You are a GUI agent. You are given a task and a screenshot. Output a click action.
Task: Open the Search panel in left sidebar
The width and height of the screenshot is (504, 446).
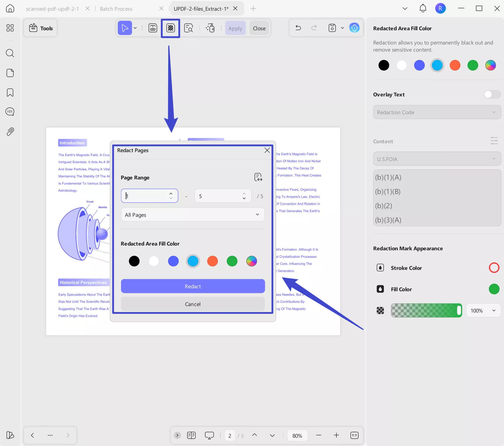(10, 53)
